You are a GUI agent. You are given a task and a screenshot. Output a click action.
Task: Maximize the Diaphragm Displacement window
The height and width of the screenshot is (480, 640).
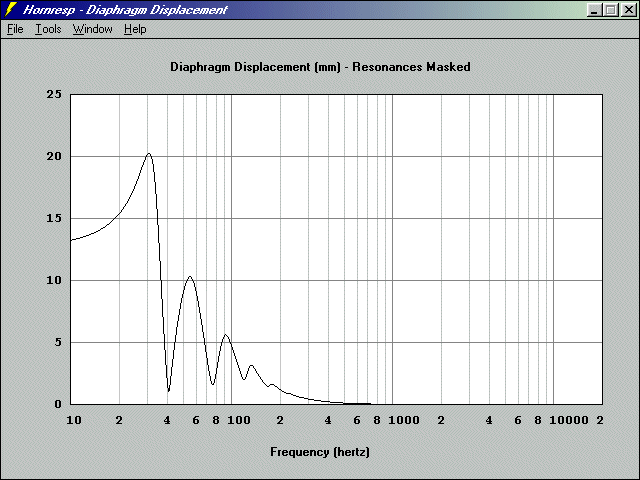tap(611, 10)
